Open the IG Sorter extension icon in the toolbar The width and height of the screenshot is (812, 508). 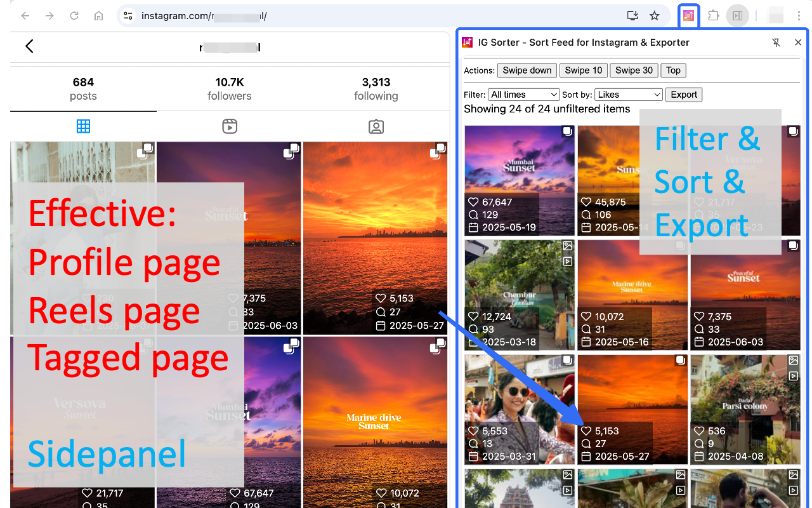tap(688, 16)
